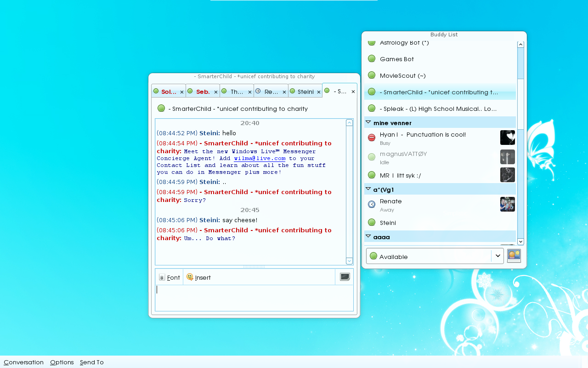Click chat history scrollbar down arrow
The image size is (588, 368).
point(349,261)
